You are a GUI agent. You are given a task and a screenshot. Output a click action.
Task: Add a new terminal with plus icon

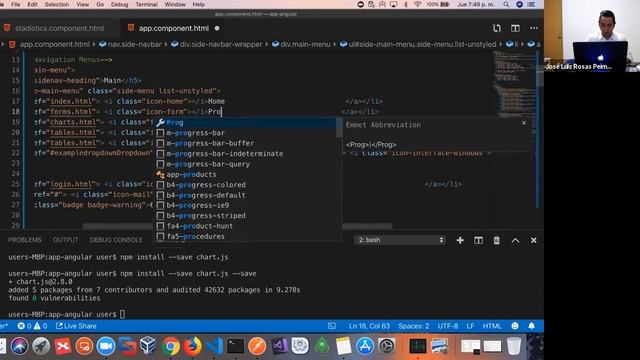tap(460, 240)
